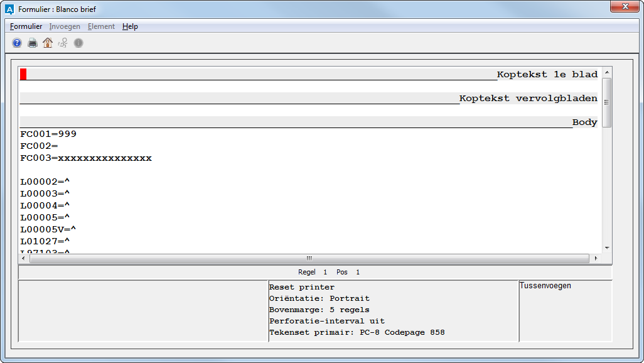Click the horizontal scrollbar thumb

tap(309, 258)
